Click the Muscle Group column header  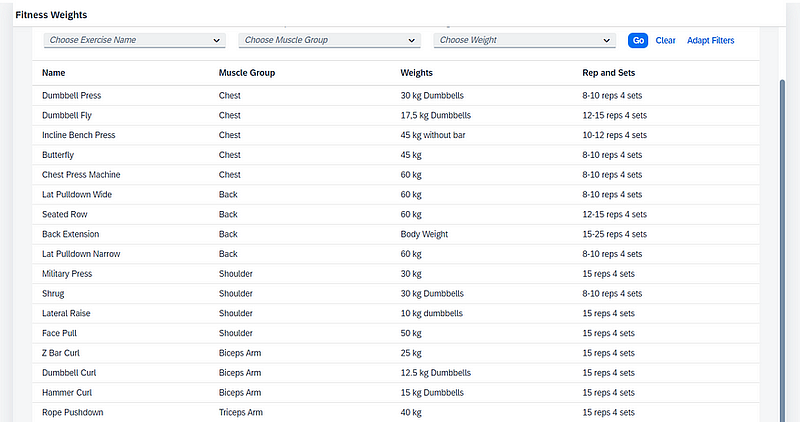tap(247, 73)
